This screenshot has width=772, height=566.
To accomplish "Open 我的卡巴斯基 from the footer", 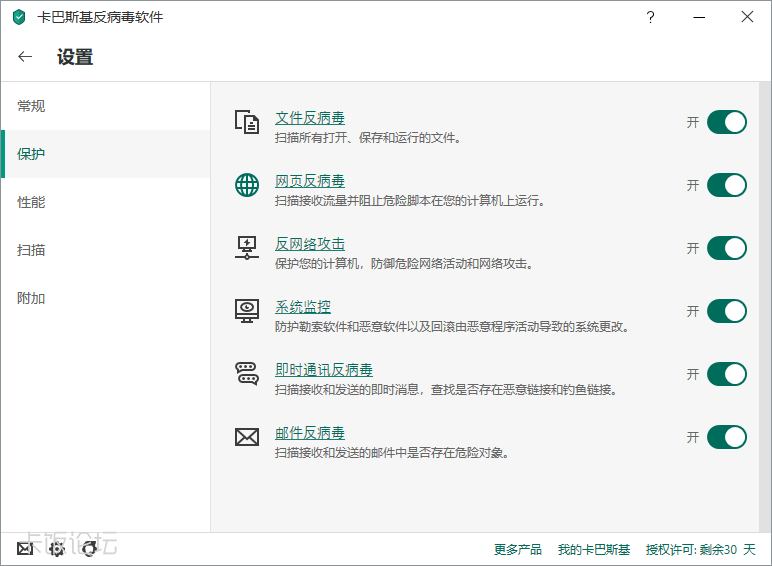I will pos(594,549).
